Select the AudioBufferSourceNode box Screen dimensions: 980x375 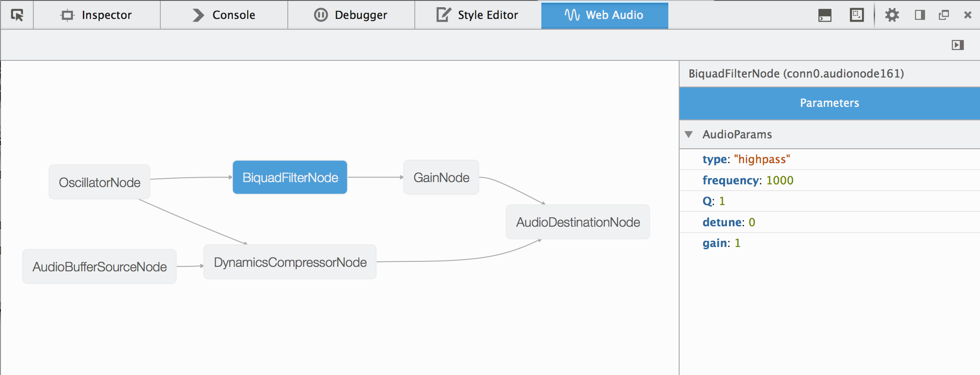100,267
